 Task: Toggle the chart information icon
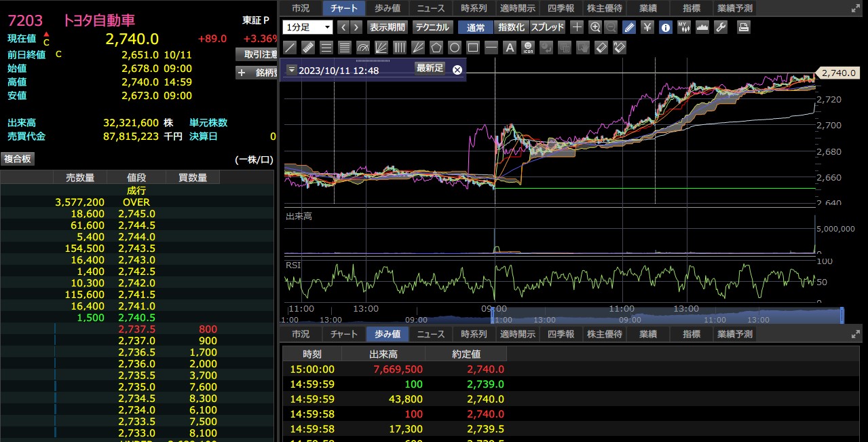(666, 27)
